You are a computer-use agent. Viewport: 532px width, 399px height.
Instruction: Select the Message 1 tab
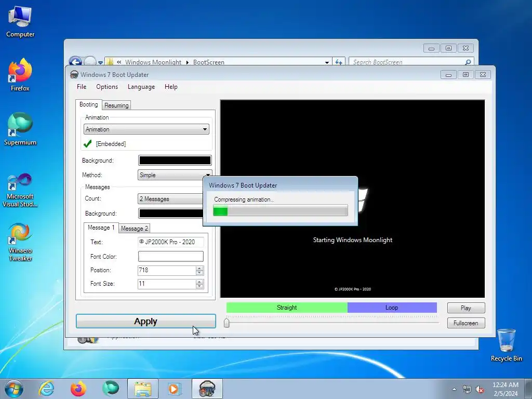click(101, 228)
